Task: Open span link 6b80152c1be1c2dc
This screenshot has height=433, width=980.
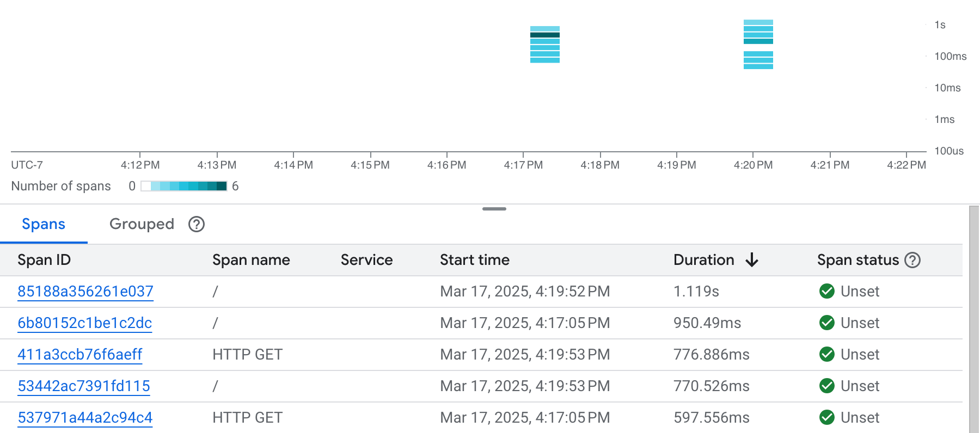Action: [x=84, y=323]
